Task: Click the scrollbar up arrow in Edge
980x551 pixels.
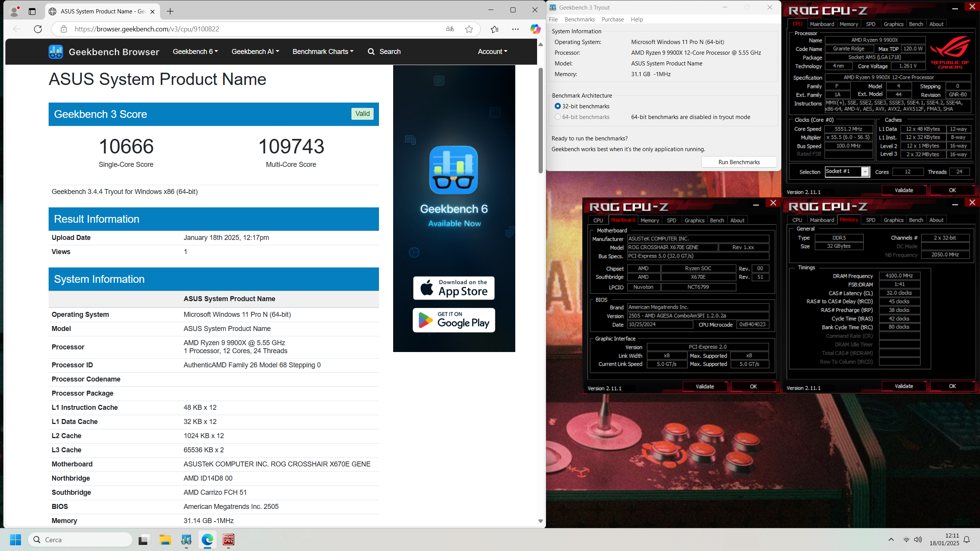Action: [x=541, y=45]
